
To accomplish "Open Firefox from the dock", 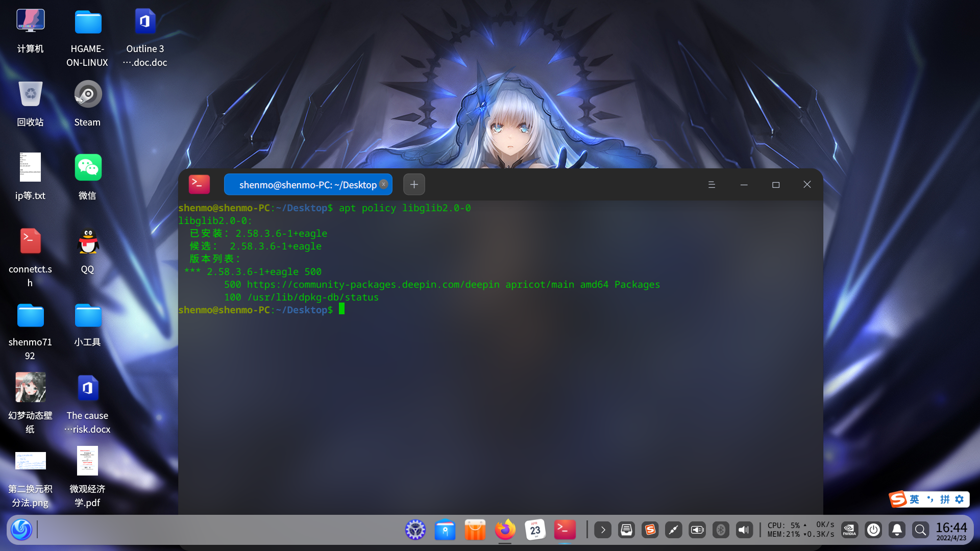I will click(505, 530).
